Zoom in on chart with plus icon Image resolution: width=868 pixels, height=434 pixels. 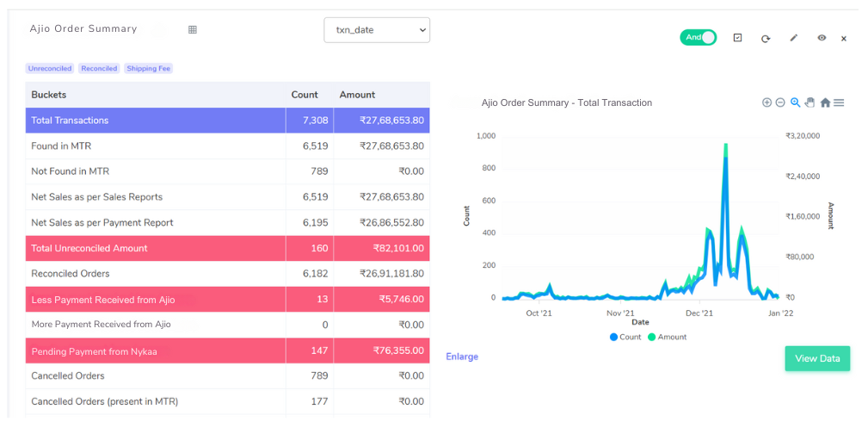point(766,102)
